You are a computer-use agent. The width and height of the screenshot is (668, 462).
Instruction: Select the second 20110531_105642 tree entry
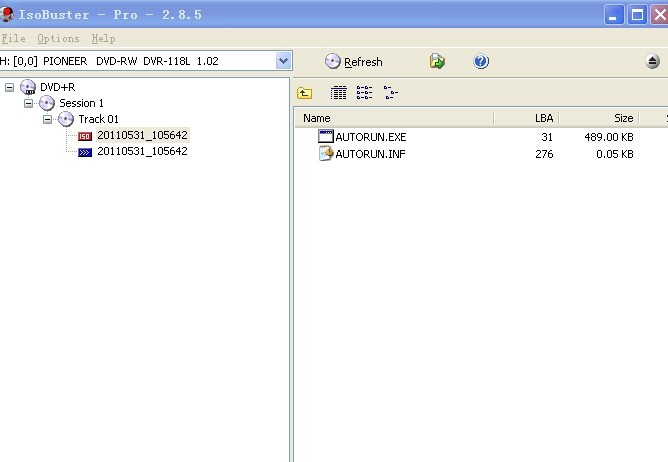coord(142,151)
